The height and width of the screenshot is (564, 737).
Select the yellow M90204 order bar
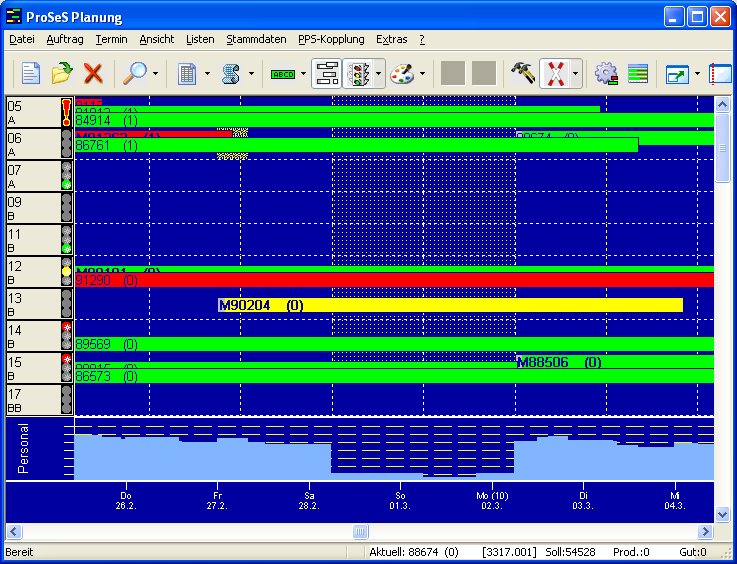coord(450,305)
